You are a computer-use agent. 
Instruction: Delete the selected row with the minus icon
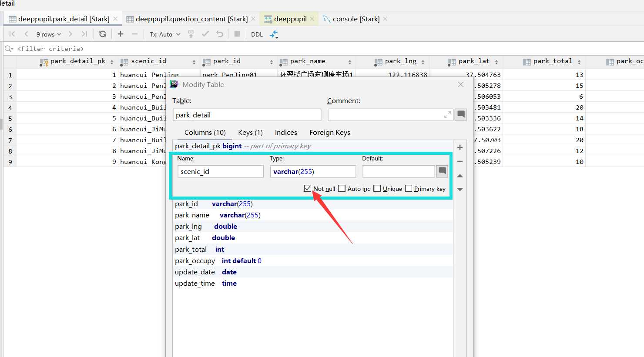point(135,34)
